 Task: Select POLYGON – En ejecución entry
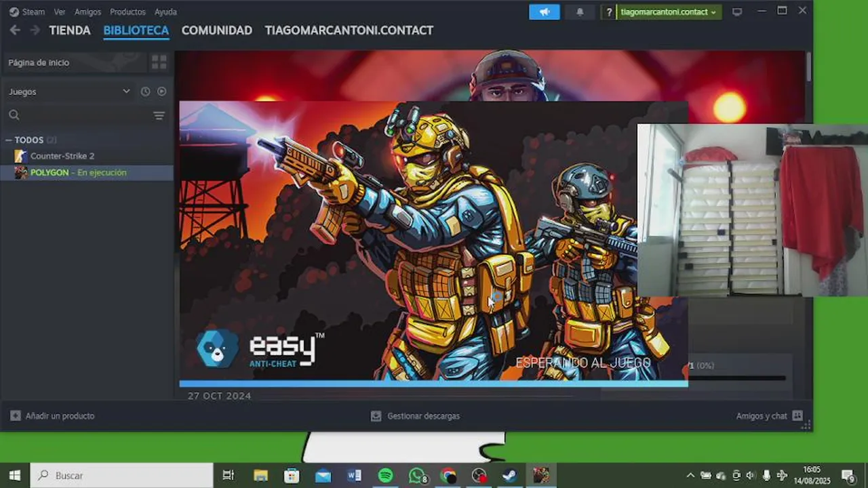click(x=87, y=172)
